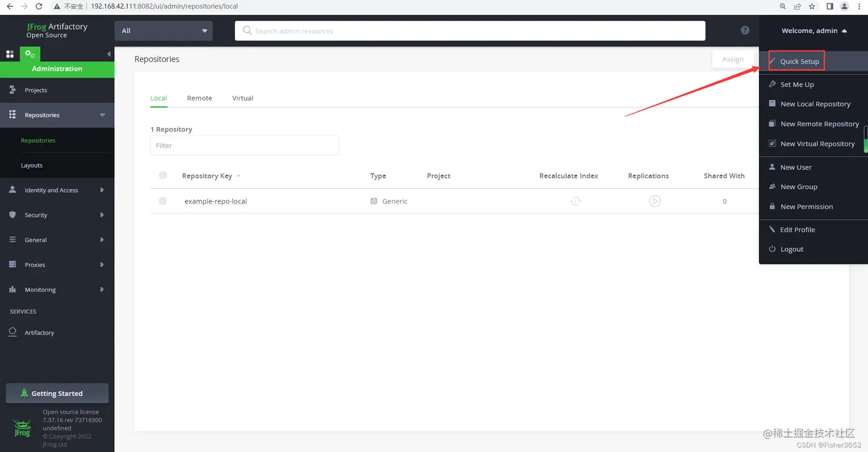This screenshot has width=868, height=452.
Task: Switch to the Virtual tab
Action: click(243, 98)
